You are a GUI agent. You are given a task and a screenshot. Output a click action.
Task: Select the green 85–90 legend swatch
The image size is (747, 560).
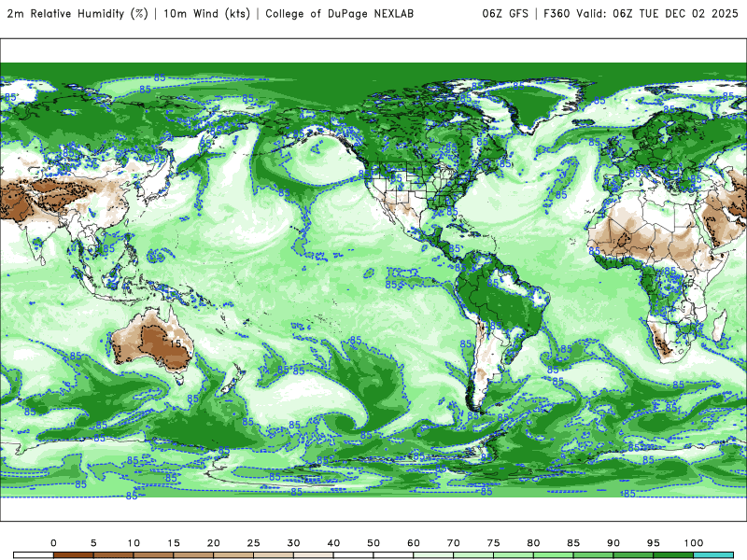594,555
